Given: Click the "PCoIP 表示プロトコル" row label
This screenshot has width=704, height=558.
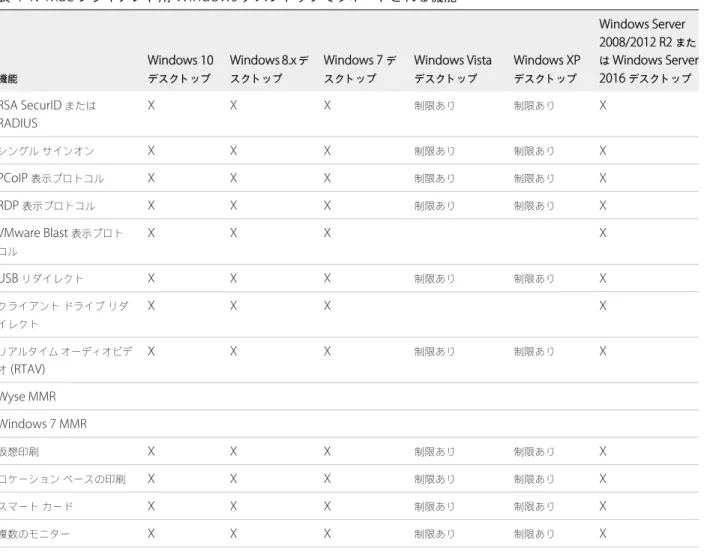Looking at the screenshot, I should [52, 178].
